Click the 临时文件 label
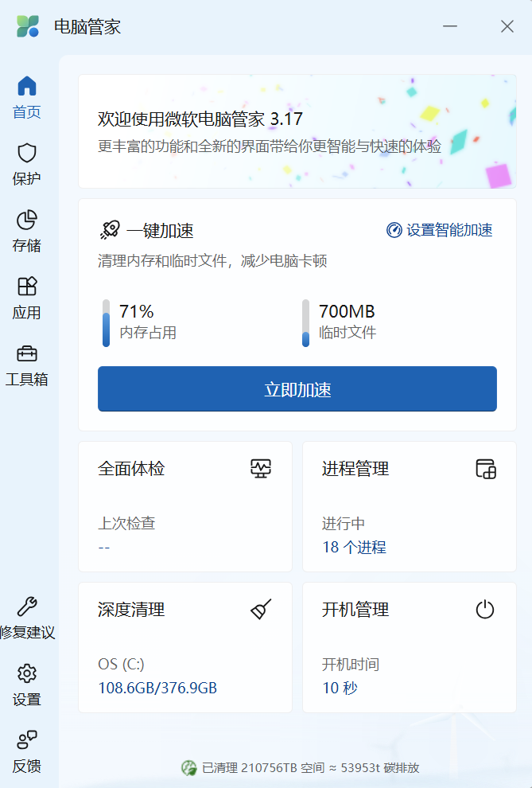 348,333
